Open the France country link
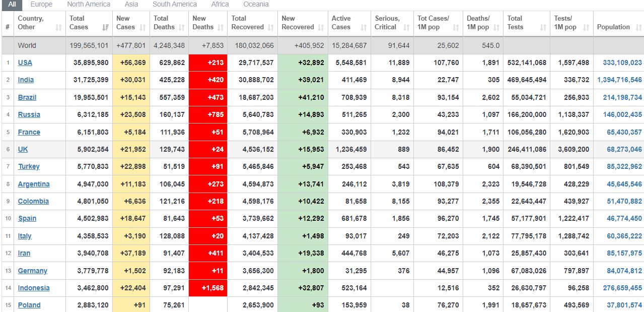Screen dimensions: 644x312 click(x=29, y=132)
